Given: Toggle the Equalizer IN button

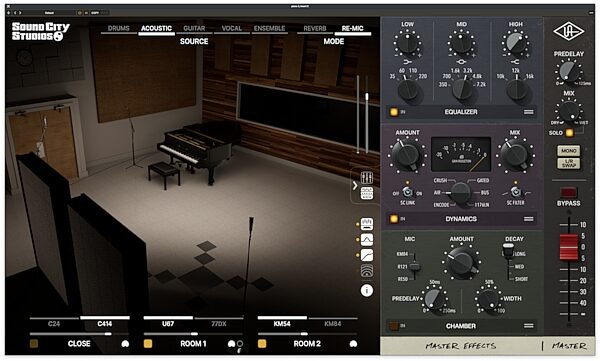Looking at the screenshot, I should click(x=394, y=112).
